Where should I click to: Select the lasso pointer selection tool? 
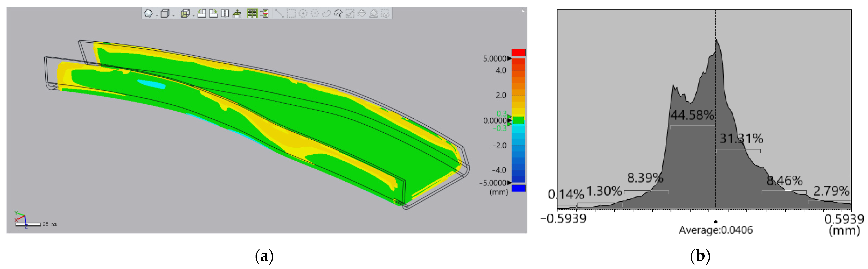click(x=338, y=13)
